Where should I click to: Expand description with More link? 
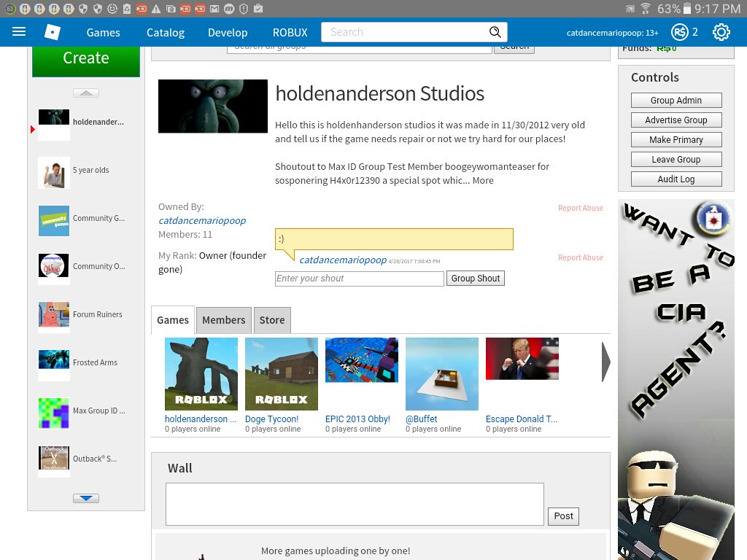483,181
